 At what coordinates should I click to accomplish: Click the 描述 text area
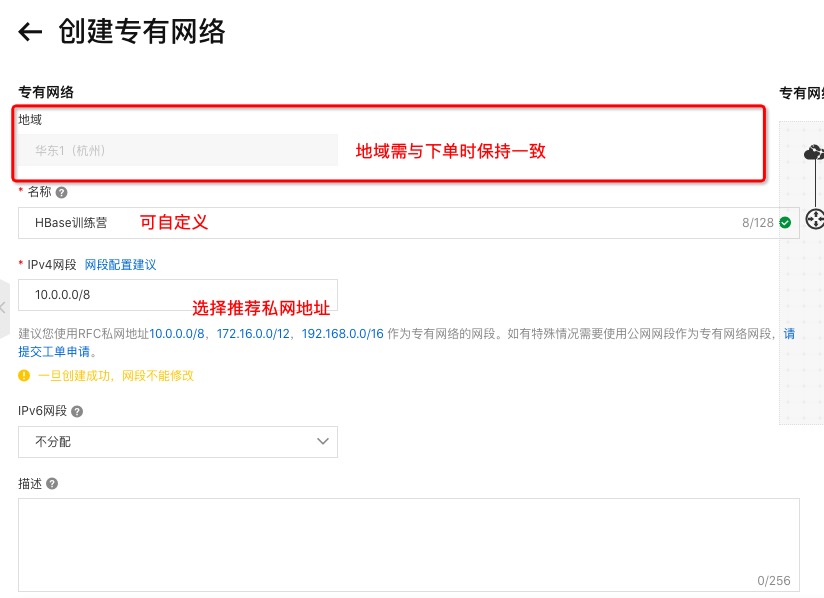point(408,545)
